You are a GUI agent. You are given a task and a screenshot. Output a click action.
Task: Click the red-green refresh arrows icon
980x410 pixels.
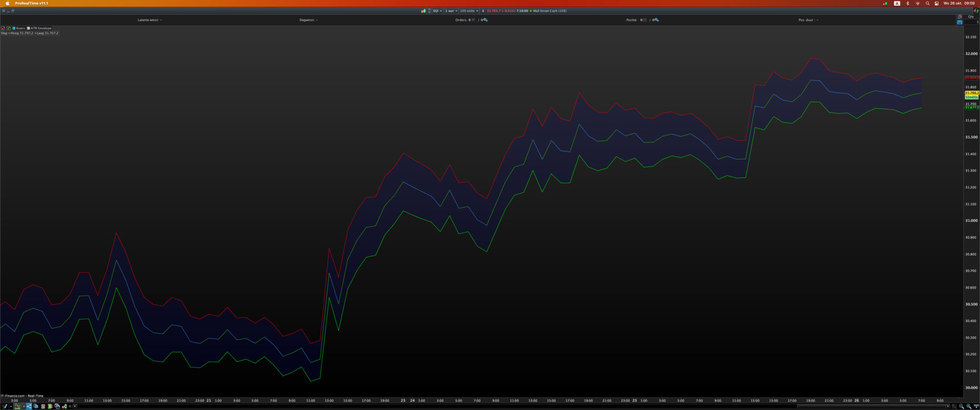coord(976,11)
